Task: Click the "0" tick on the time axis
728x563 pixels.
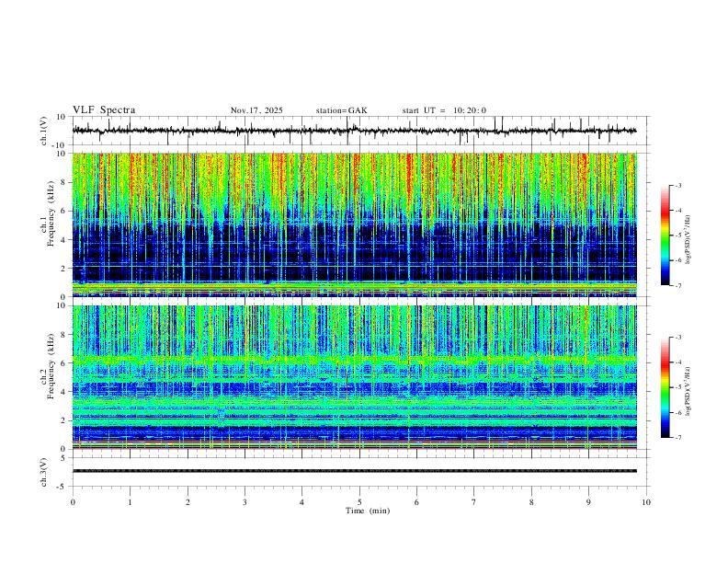Action: (73, 502)
